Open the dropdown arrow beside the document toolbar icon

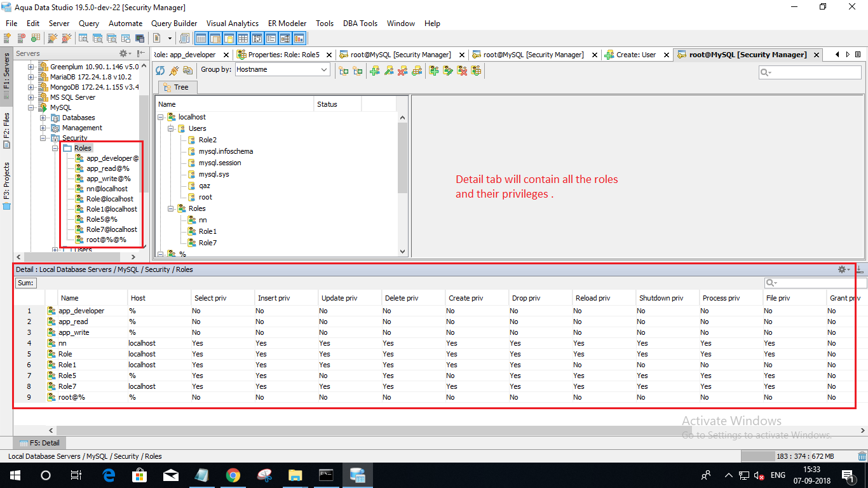click(x=170, y=38)
